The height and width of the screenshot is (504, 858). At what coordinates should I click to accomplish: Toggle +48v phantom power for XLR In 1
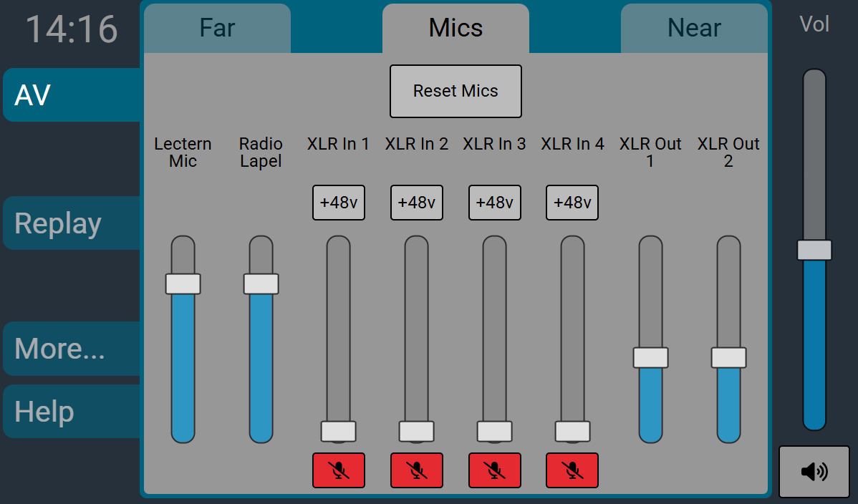point(338,203)
